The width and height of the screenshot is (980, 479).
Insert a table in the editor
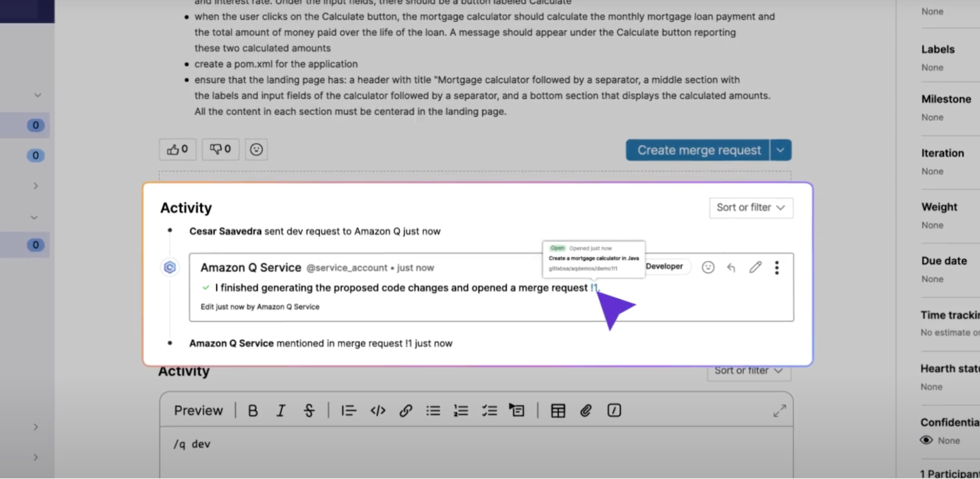point(558,410)
